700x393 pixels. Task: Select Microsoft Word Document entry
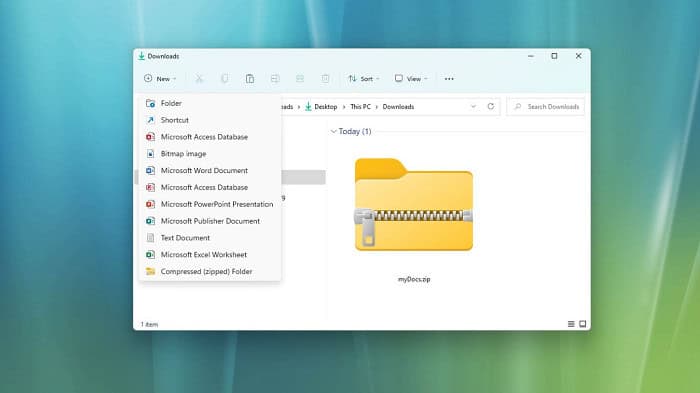click(210, 171)
